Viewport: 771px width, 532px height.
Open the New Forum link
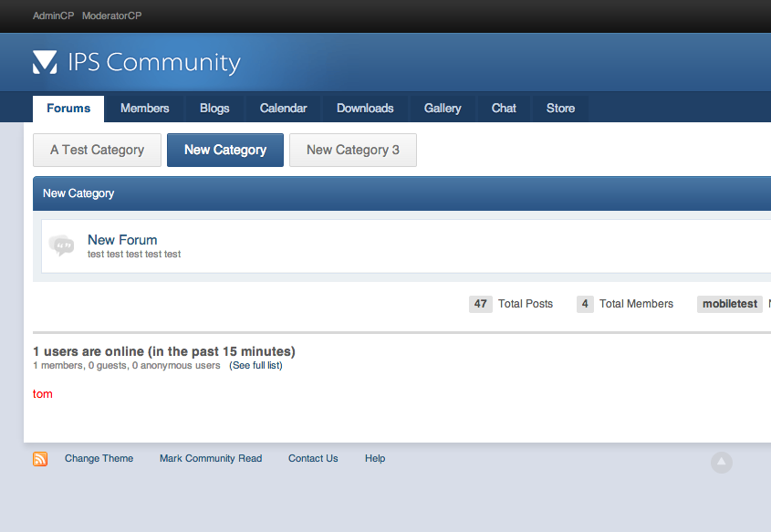pyautogui.click(x=122, y=240)
